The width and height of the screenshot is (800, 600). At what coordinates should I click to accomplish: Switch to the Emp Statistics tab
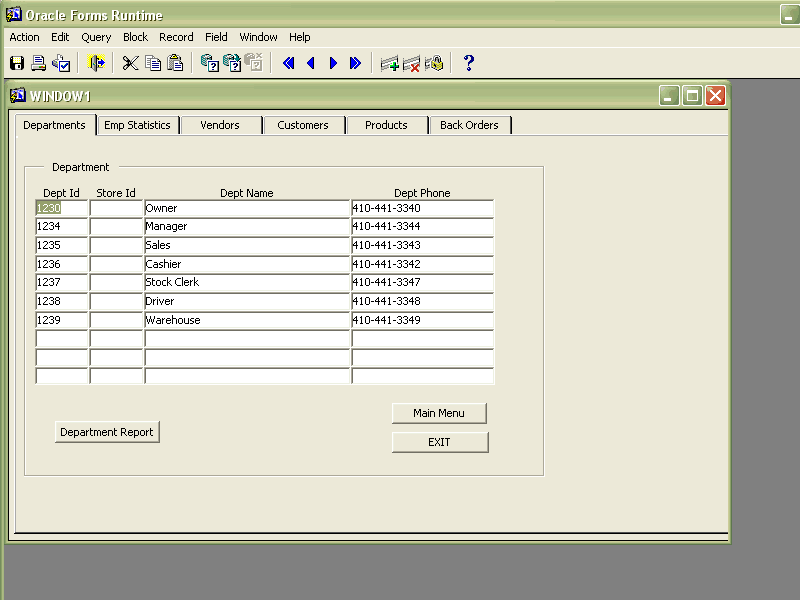[138, 125]
